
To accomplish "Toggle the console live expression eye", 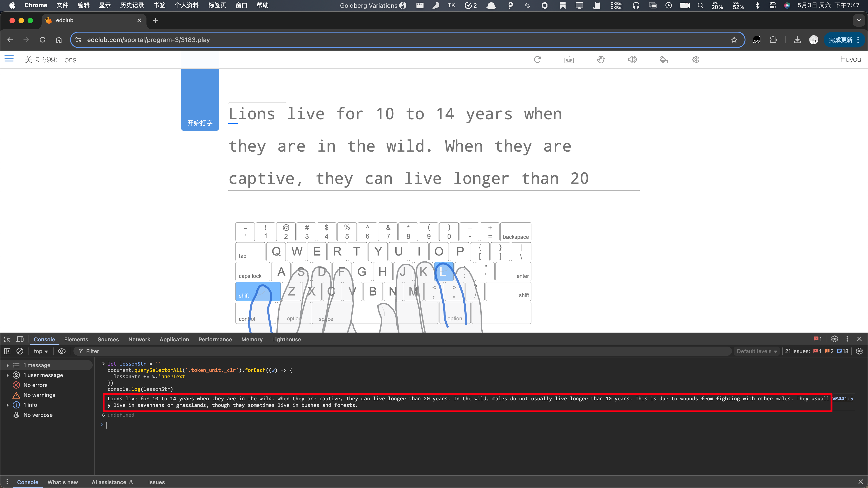I will pyautogui.click(x=61, y=351).
